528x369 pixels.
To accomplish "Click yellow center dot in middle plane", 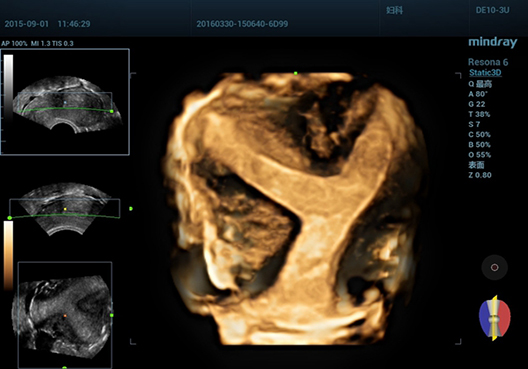I will coord(65,209).
